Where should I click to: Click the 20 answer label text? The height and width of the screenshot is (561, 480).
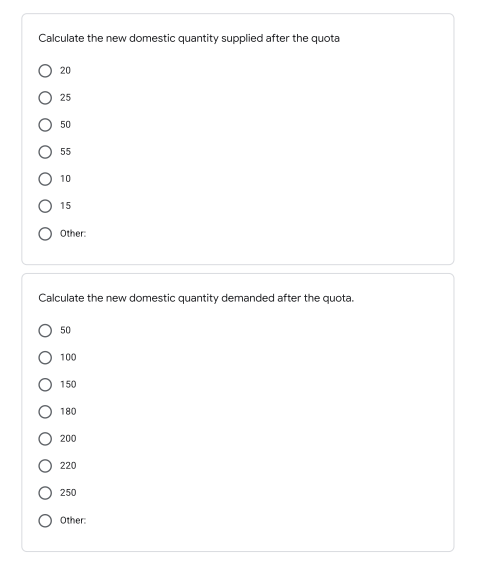point(65,70)
